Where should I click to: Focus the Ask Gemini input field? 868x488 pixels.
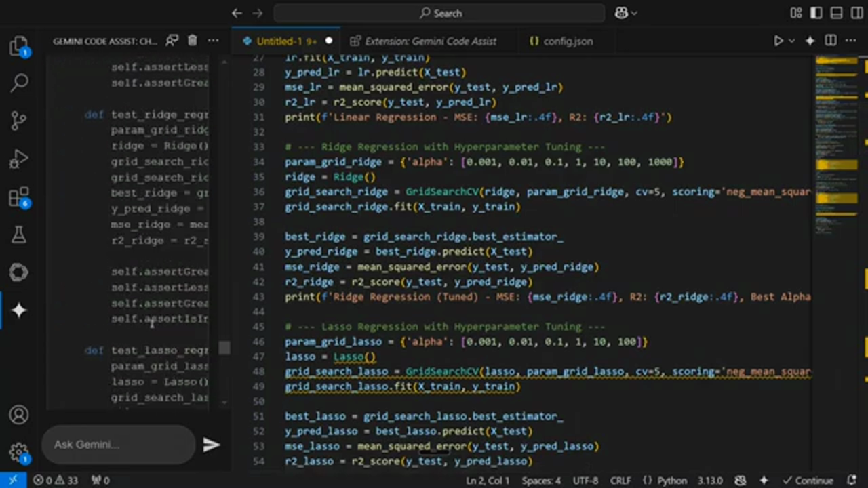pyautogui.click(x=119, y=445)
